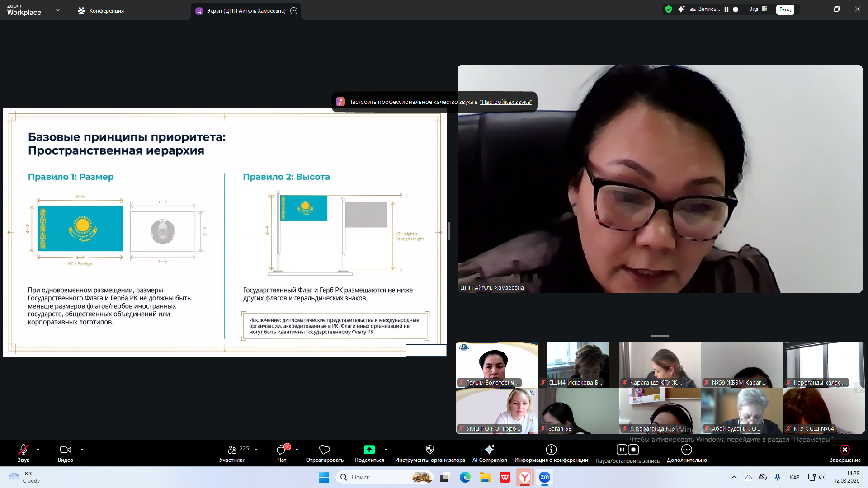Expand audio settings arrow next to Sound

point(38,450)
